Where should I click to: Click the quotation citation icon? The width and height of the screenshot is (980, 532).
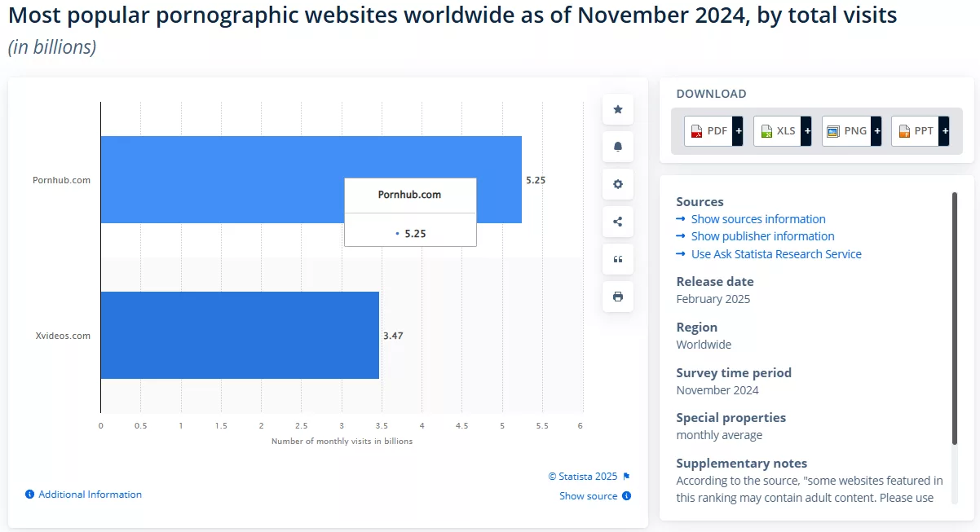(x=618, y=259)
